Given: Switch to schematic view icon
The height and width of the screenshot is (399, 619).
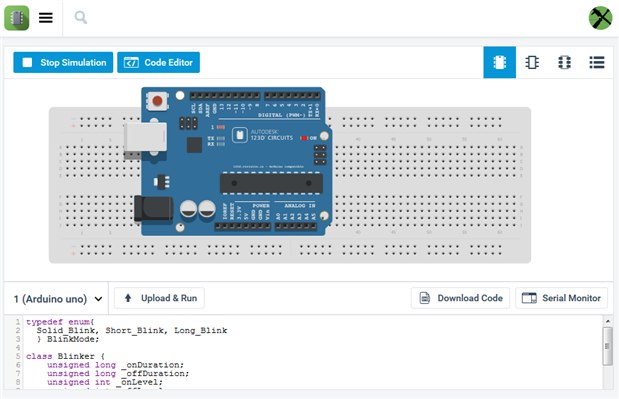Looking at the screenshot, I should tap(532, 62).
